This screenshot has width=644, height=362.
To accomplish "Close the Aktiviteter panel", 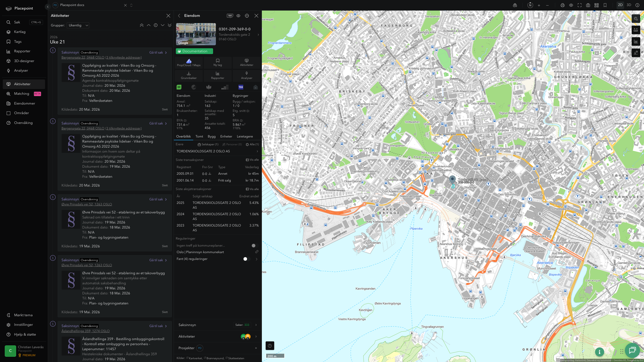I will click(x=168, y=16).
